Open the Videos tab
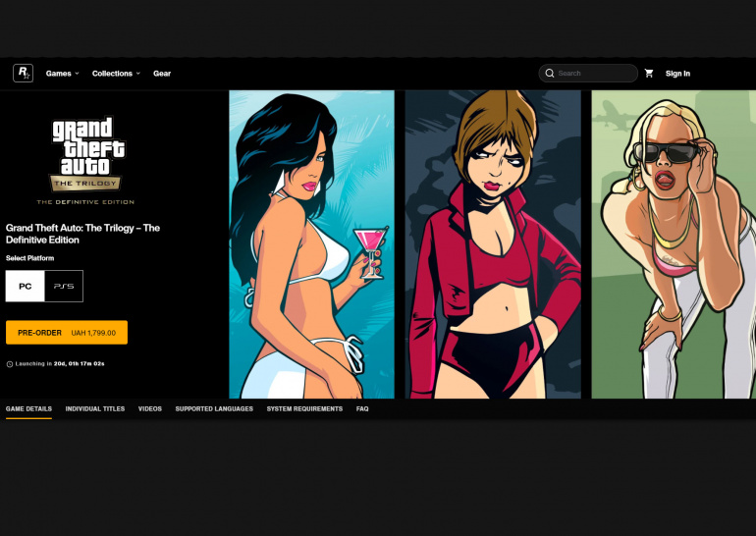Screen dimensions: 756x536 click(150, 408)
